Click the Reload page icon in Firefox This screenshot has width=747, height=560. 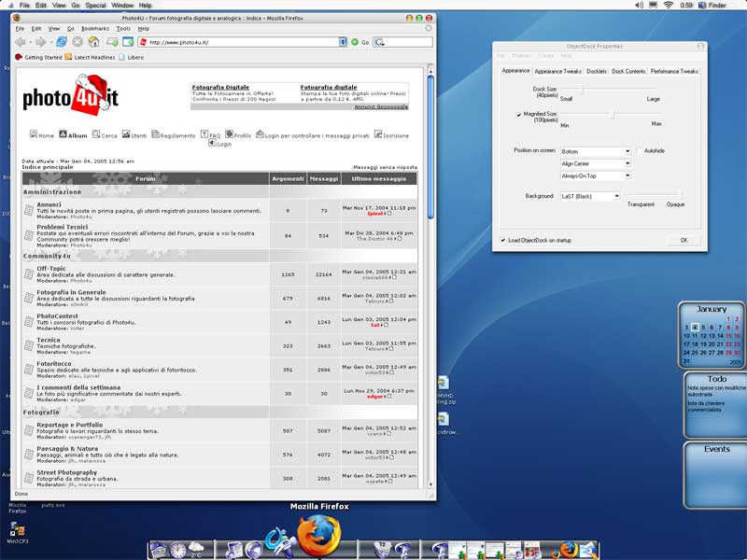[62, 42]
